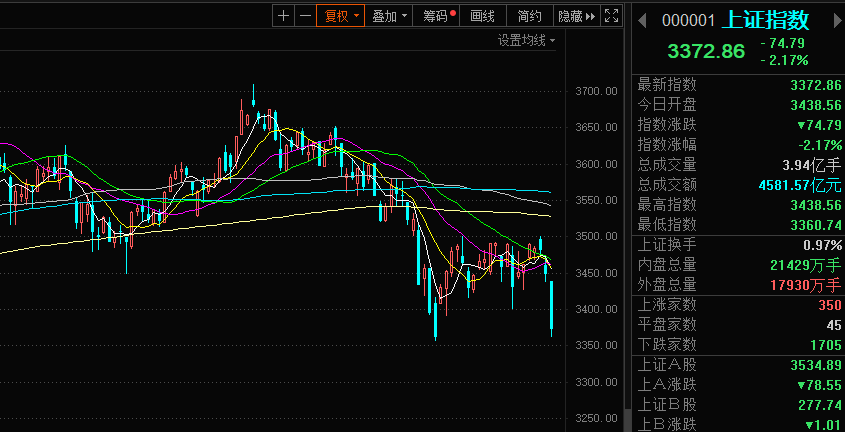The height and width of the screenshot is (432, 845).
Task: Go to next stock with right arrow
Action: (832, 20)
